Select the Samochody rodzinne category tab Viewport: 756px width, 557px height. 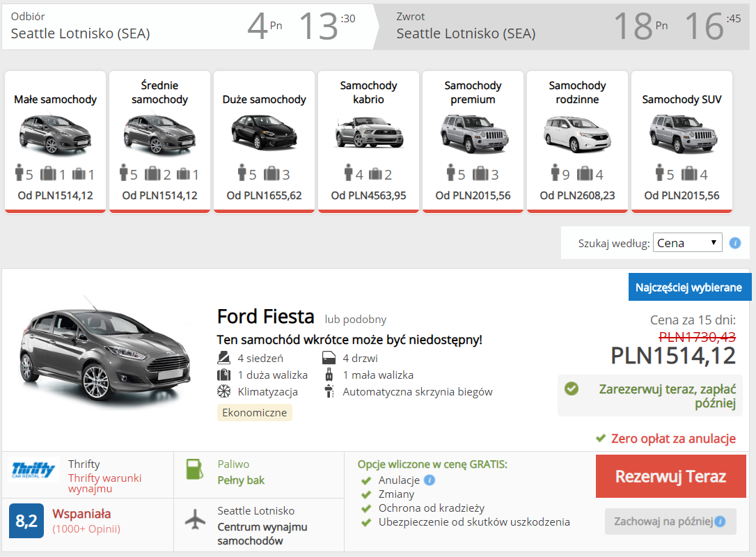click(577, 142)
